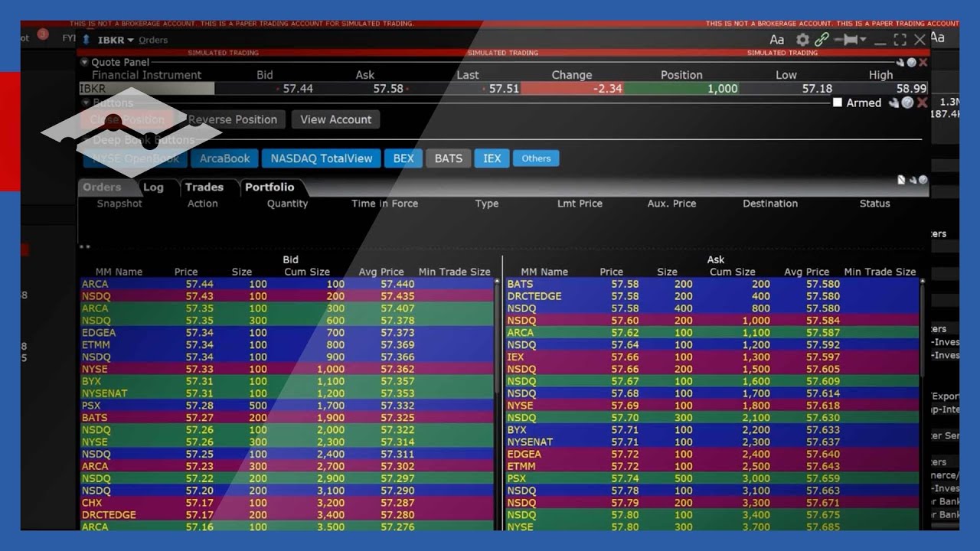The width and height of the screenshot is (980, 551).
Task: Select EDGEA bid row at 57.34
Action: [x=287, y=333]
